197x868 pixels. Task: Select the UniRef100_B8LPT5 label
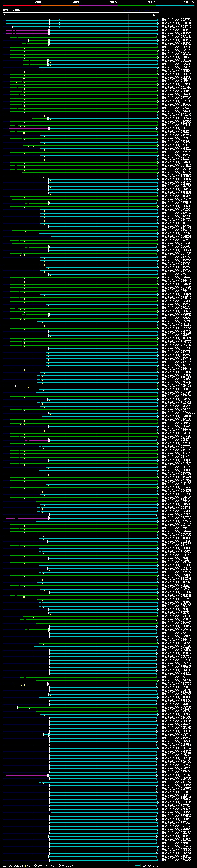coord(176,796)
